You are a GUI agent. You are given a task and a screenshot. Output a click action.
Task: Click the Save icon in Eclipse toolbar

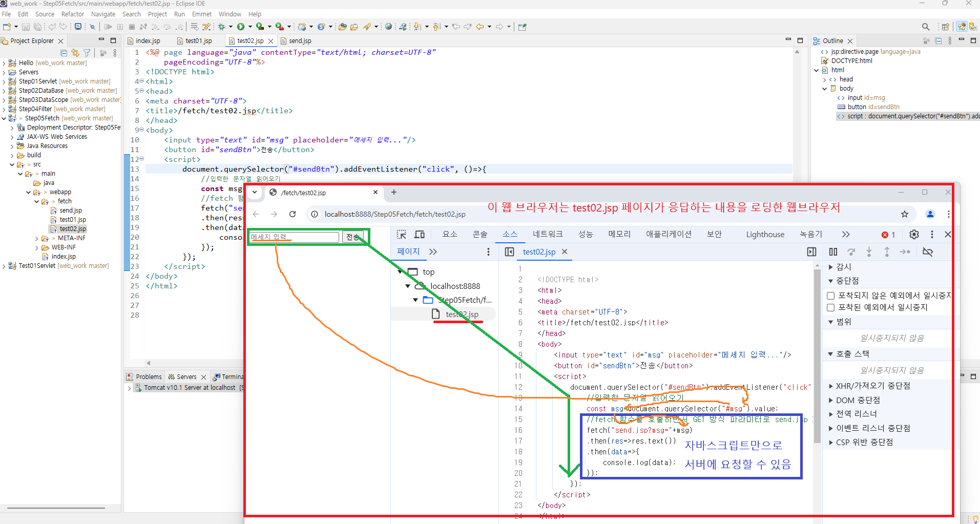tap(26, 27)
